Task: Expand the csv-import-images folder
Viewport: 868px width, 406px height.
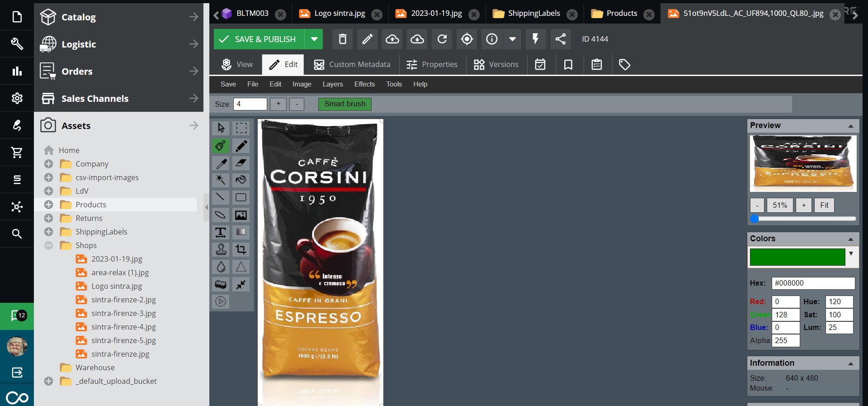Action: point(49,177)
